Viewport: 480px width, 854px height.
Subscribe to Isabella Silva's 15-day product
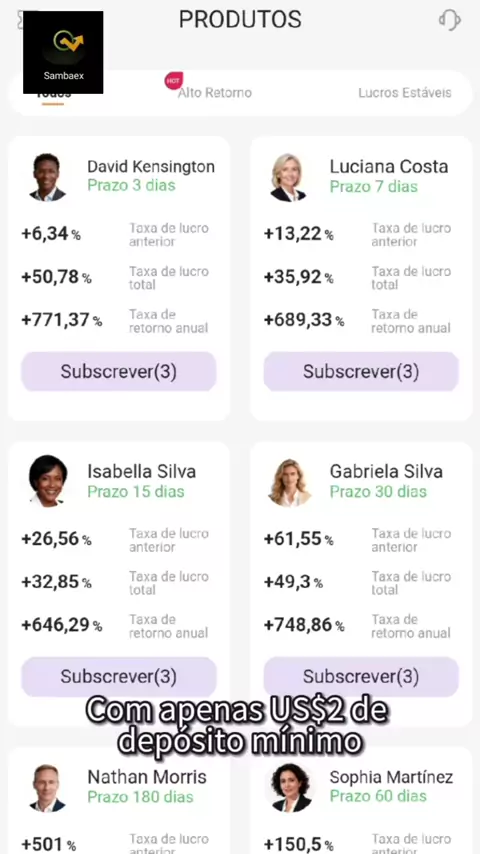tap(119, 676)
